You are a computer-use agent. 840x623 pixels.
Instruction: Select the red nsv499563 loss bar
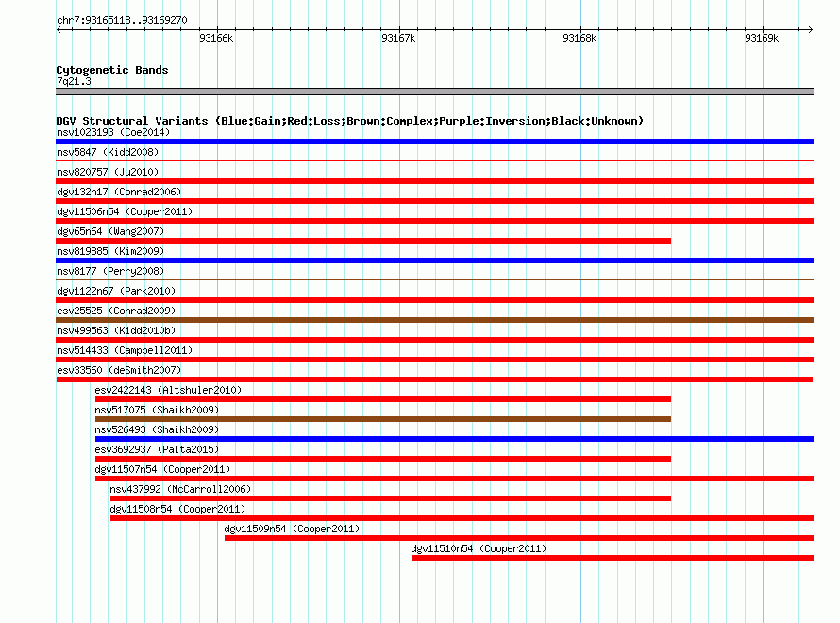(x=434, y=340)
